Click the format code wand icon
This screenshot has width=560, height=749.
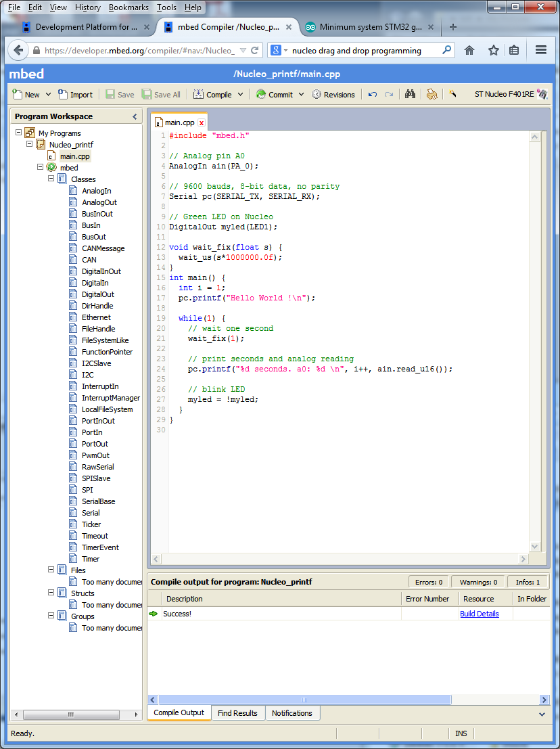(x=453, y=95)
